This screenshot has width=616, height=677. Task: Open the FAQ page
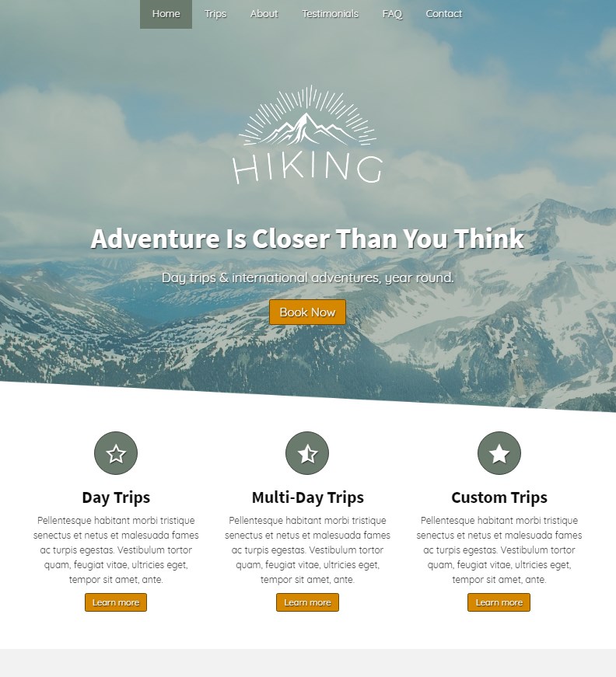point(392,14)
